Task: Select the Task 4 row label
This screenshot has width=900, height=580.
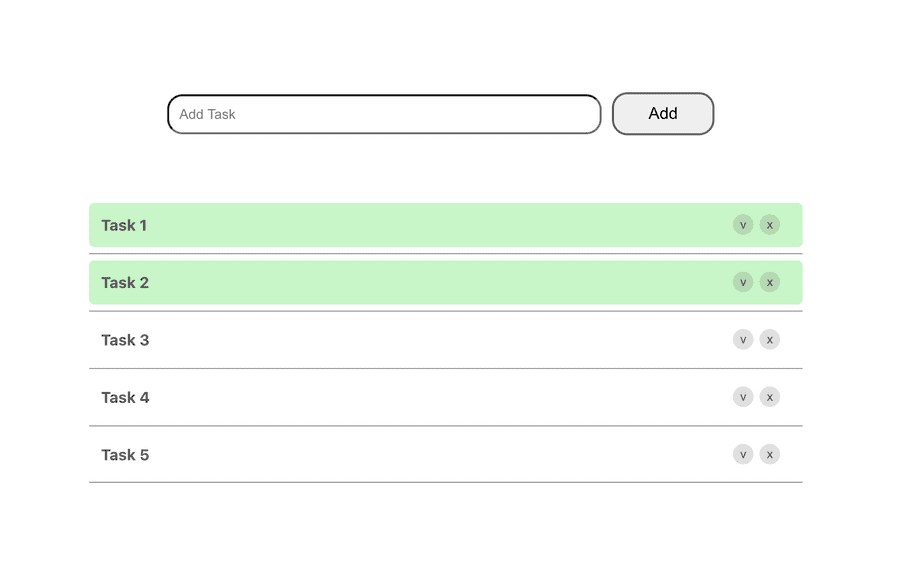Action: [125, 397]
